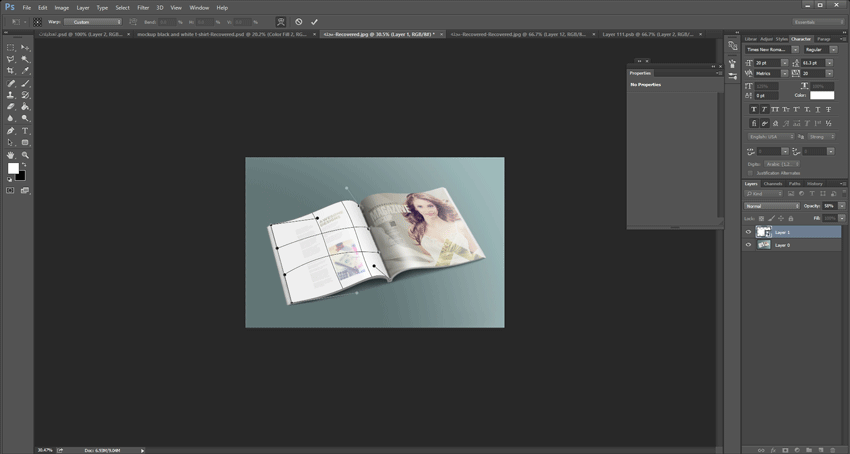
Task: Open the Window menu
Action: (199, 8)
